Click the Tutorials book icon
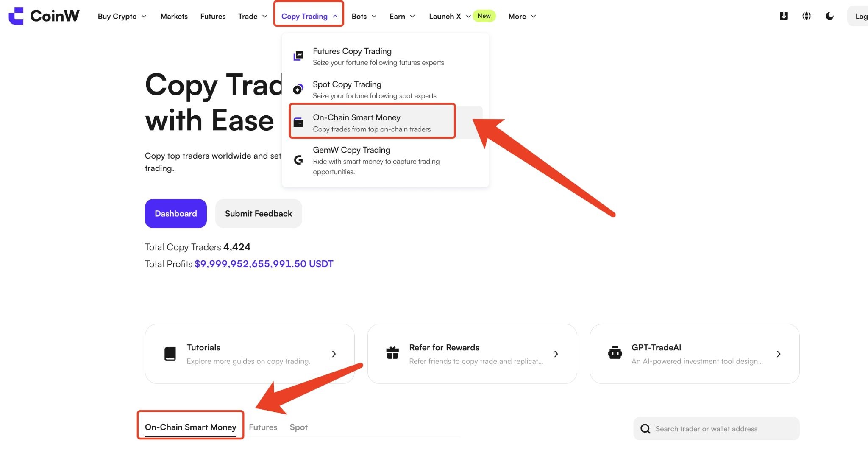 [x=170, y=354]
